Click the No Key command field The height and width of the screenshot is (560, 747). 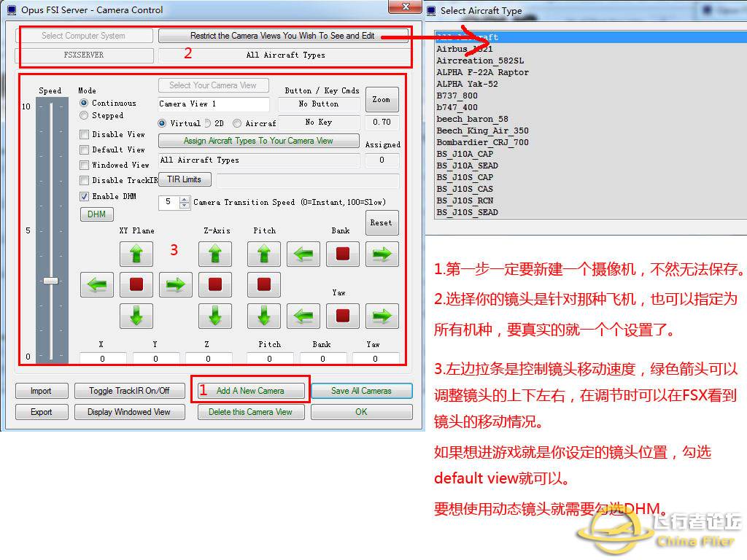(x=319, y=122)
